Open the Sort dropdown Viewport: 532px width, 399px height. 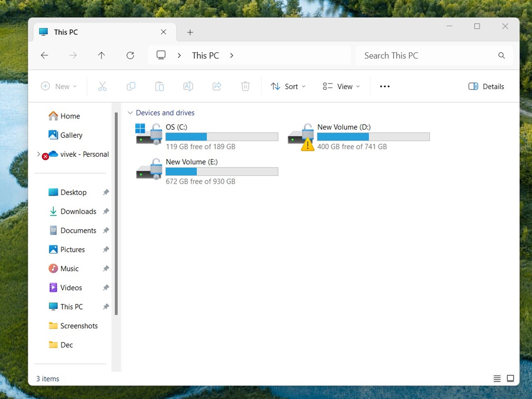pyautogui.click(x=288, y=86)
